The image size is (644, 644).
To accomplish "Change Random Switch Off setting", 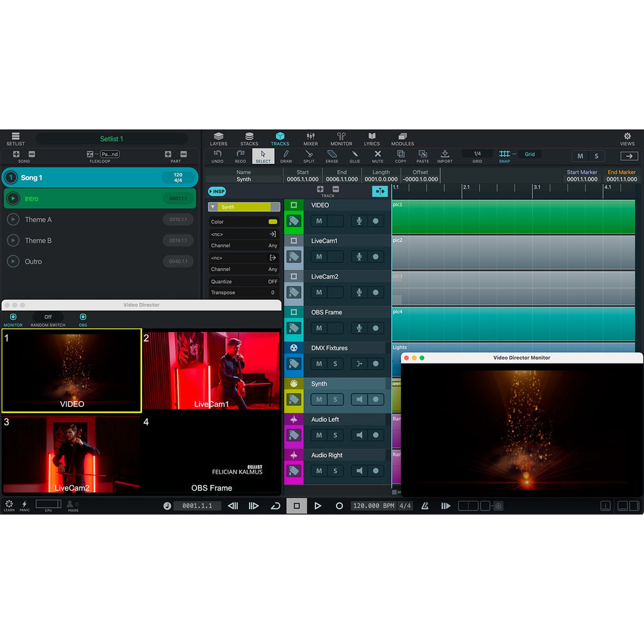I will tap(48, 317).
